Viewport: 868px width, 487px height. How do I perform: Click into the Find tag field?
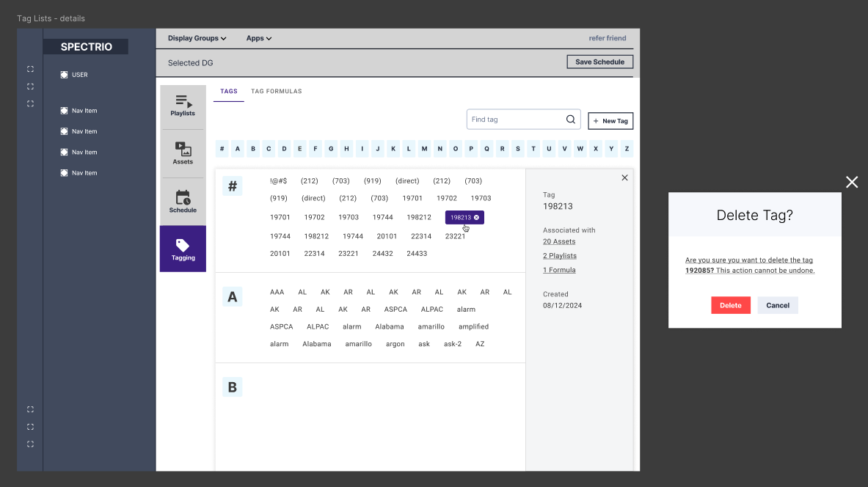516,120
